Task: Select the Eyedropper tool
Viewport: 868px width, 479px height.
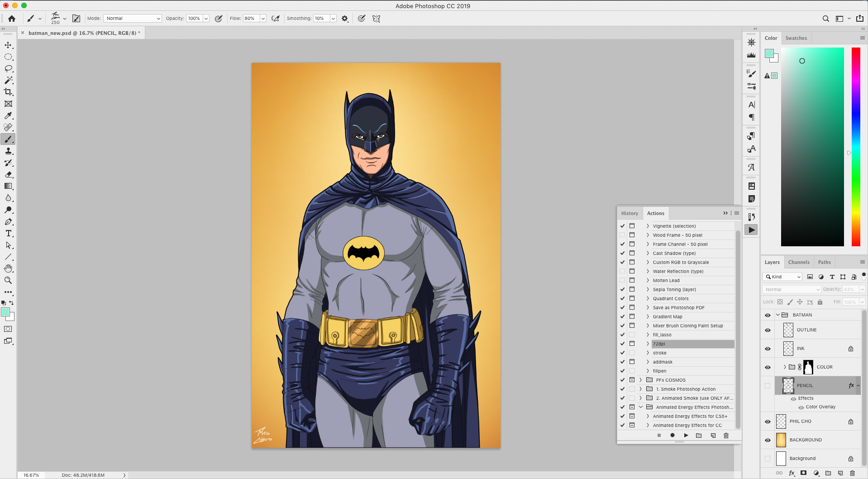Action: click(x=8, y=116)
